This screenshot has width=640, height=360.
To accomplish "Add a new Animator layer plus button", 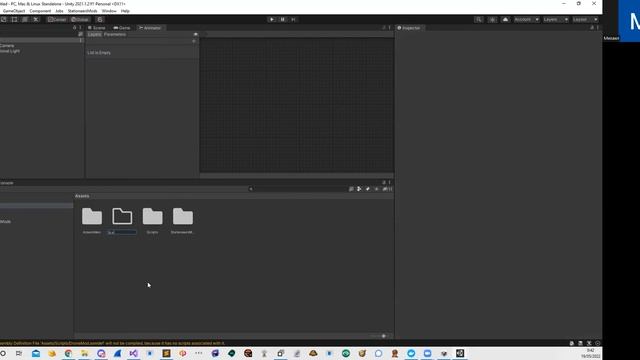I will coord(194,41).
